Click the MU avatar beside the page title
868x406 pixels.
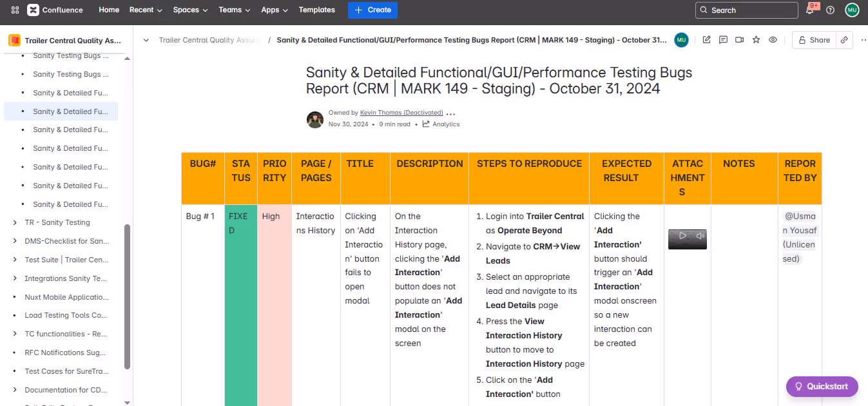[681, 40]
